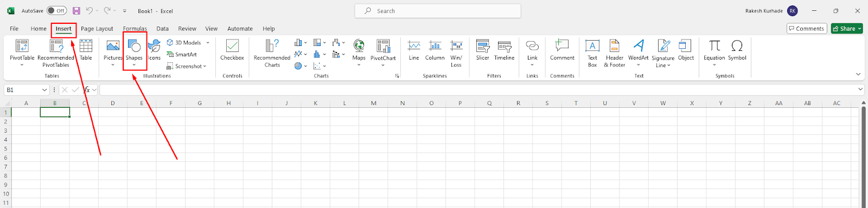This screenshot has height=208, width=868.
Task: Insert an embedded Object
Action: (x=686, y=50)
